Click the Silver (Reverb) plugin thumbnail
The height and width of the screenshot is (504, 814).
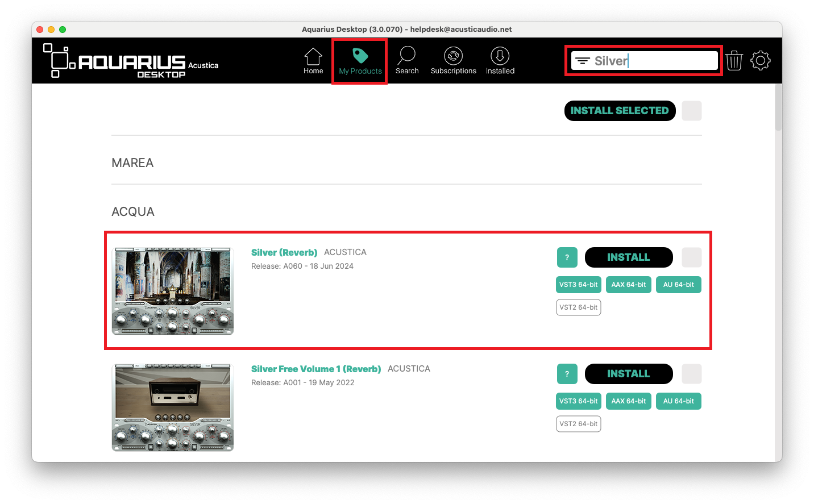tap(173, 291)
